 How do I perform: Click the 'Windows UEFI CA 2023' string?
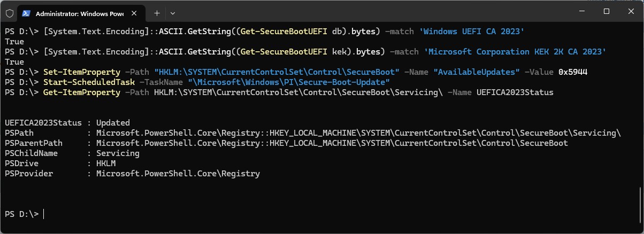pos(473,32)
